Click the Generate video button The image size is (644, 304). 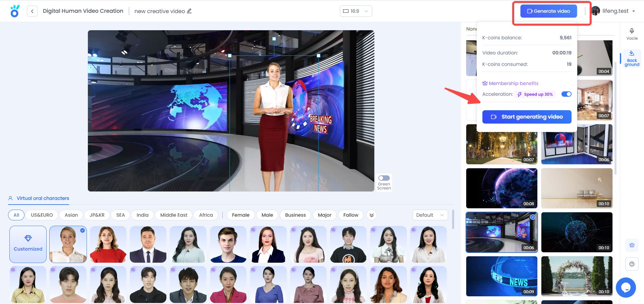[549, 11]
